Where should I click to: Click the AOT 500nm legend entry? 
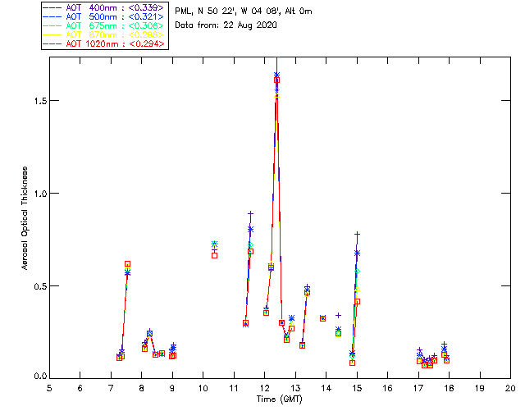point(103,16)
